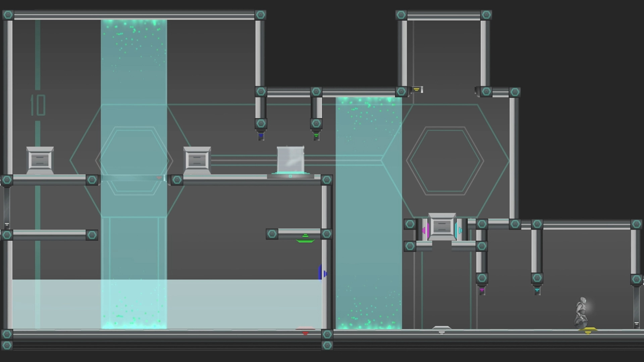Select the metal crate left of the glass cube

tap(197, 160)
